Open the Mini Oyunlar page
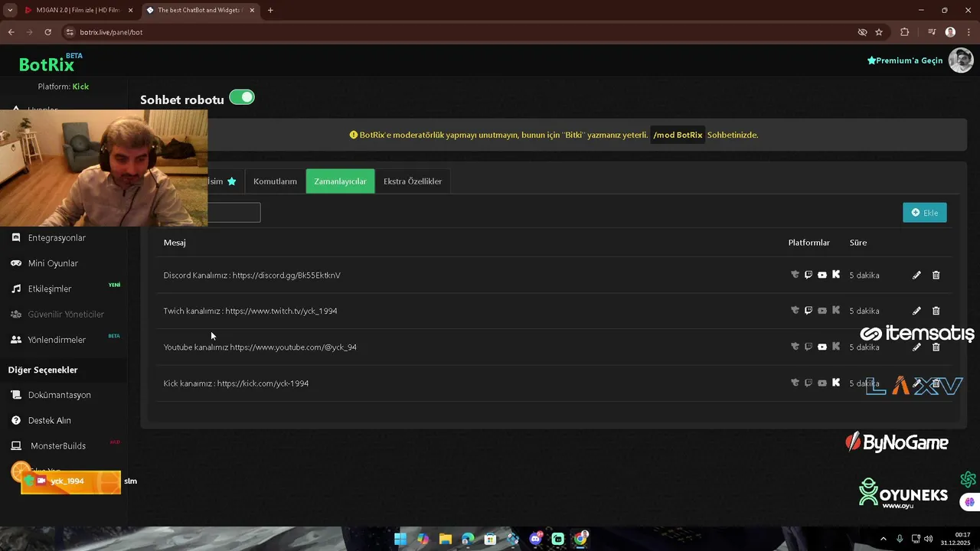This screenshot has height=551, width=980. [x=53, y=263]
